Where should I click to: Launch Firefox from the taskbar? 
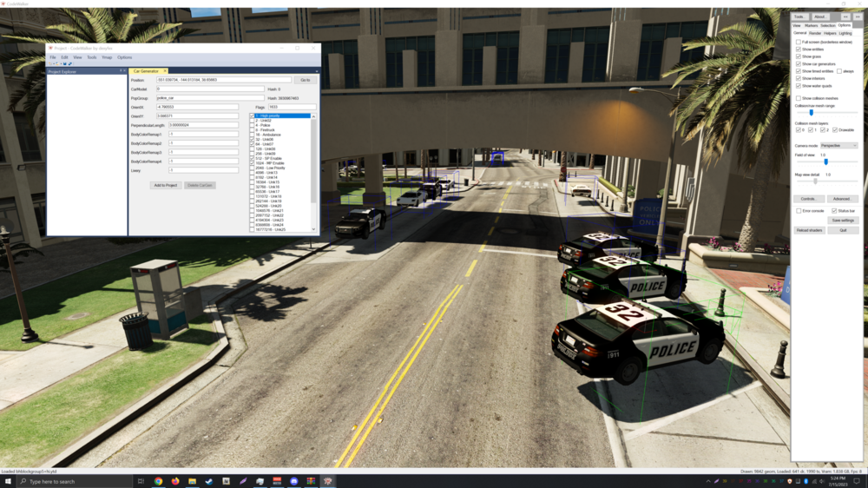pos(175,481)
